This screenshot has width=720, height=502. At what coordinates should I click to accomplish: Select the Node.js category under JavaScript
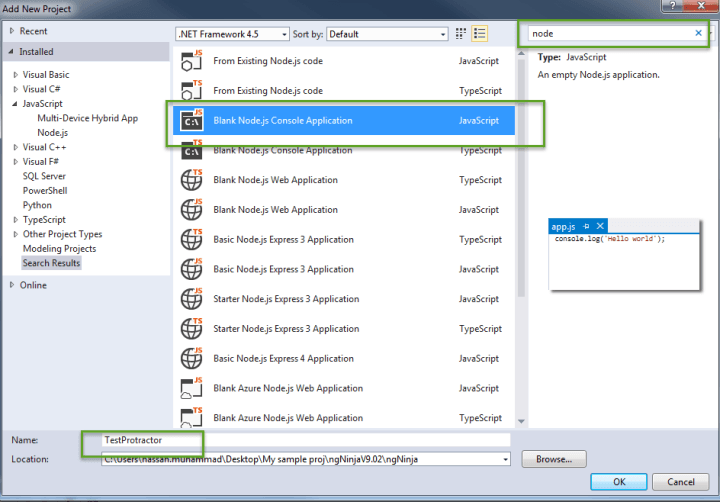point(52,132)
